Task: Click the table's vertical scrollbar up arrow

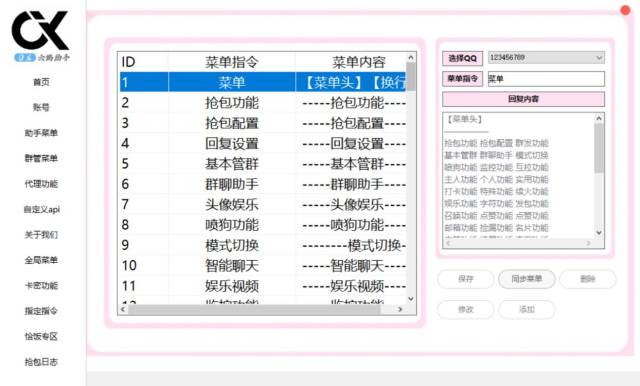Action: click(x=411, y=57)
